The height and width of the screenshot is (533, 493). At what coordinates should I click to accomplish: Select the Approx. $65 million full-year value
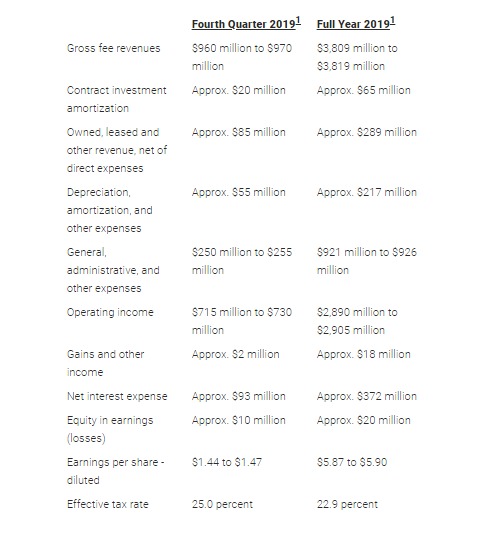tap(364, 90)
